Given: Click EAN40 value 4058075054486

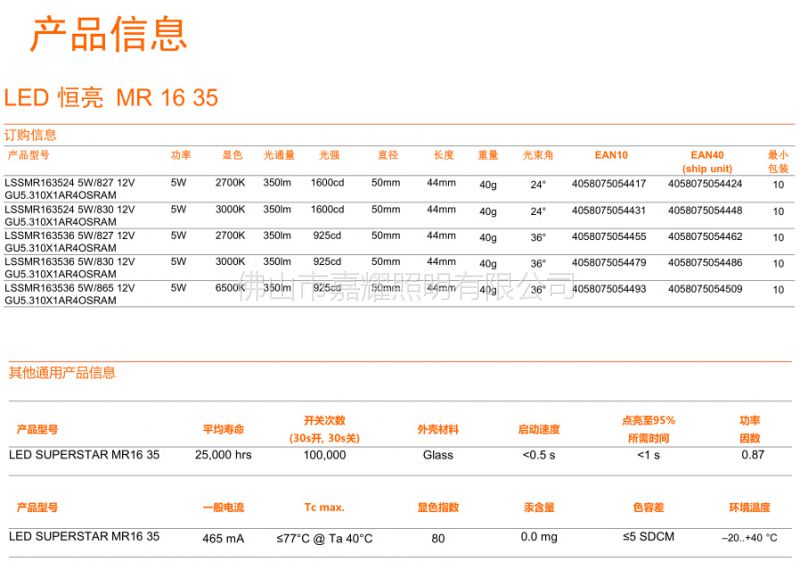Looking at the screenshot, I should click(x=705, y=263).
